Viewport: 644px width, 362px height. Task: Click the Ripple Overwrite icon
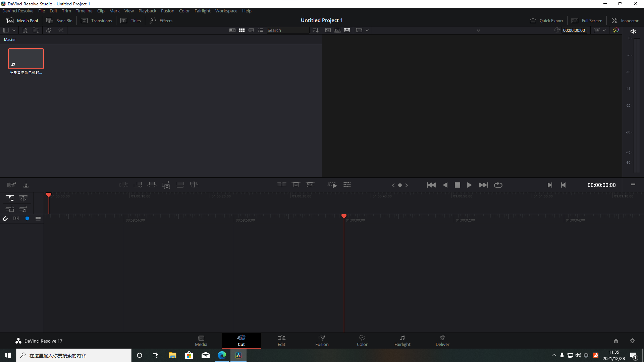[152, 185]
